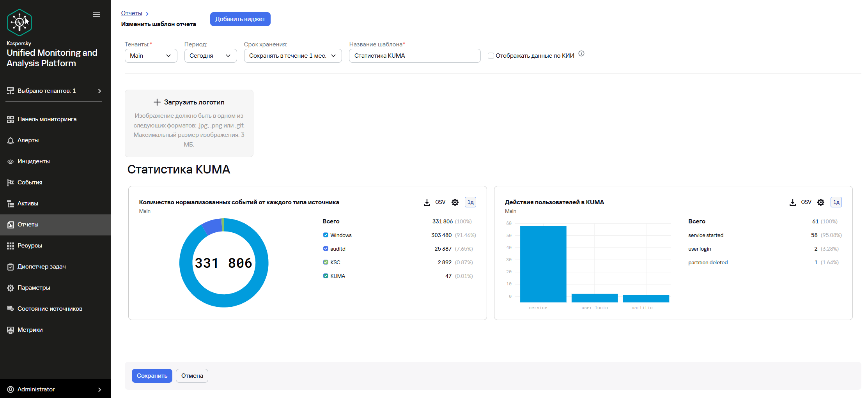Click the Отчеты report icon
The width and height of the screenshot is (868, 398).
coord(11,225)
